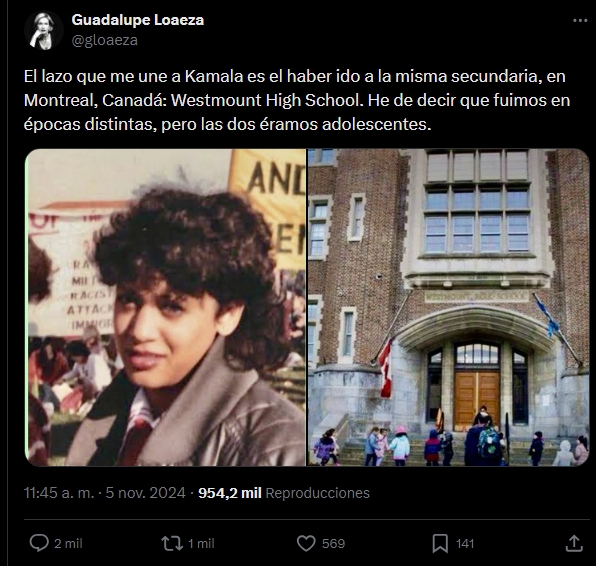Click the 5 nov. 2024 date
Viewport: 596px width, 566px height.
coord(145,493)
